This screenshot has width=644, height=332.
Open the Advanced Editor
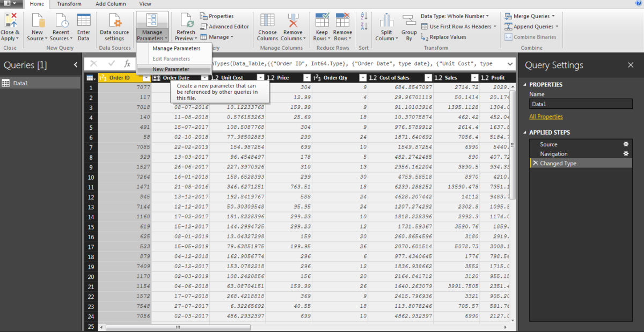[225, 26]
